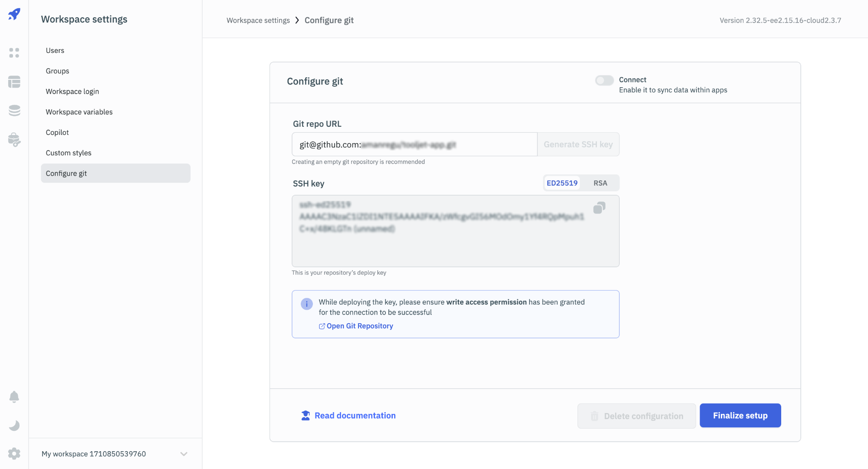Open the notifications bell icon

tap(14, 397)
